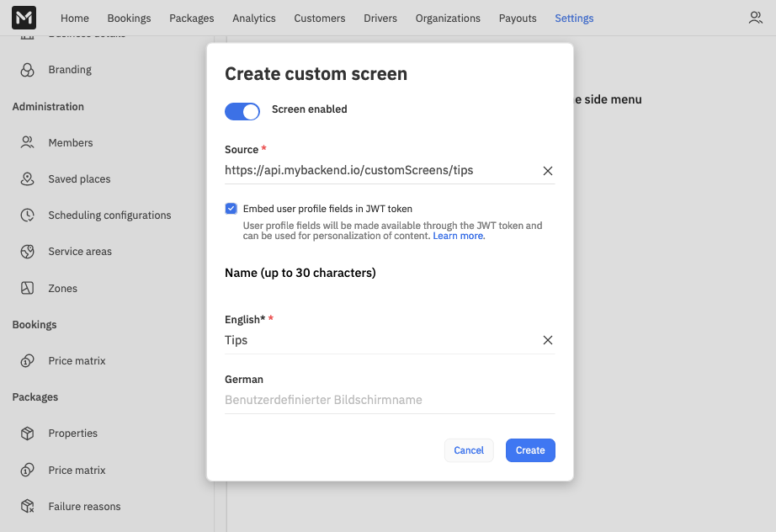
Task: Click the Properties box icon
Action: [27, 434]
